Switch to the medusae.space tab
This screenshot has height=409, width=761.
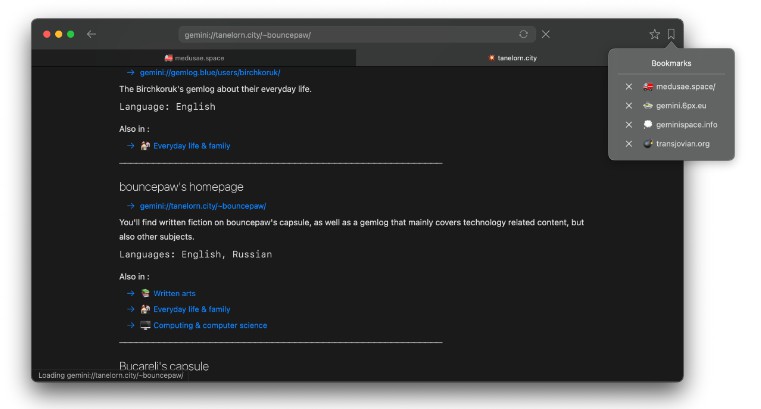coord(195,58)
